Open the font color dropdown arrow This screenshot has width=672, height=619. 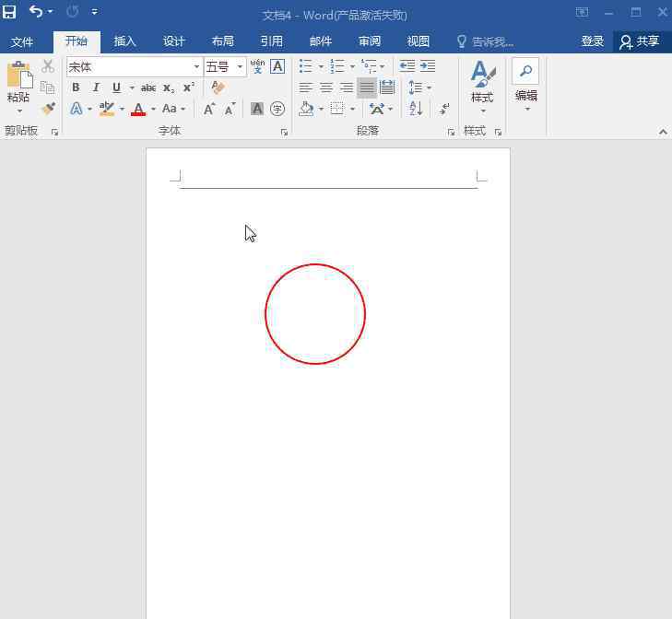tap(153, 109)
